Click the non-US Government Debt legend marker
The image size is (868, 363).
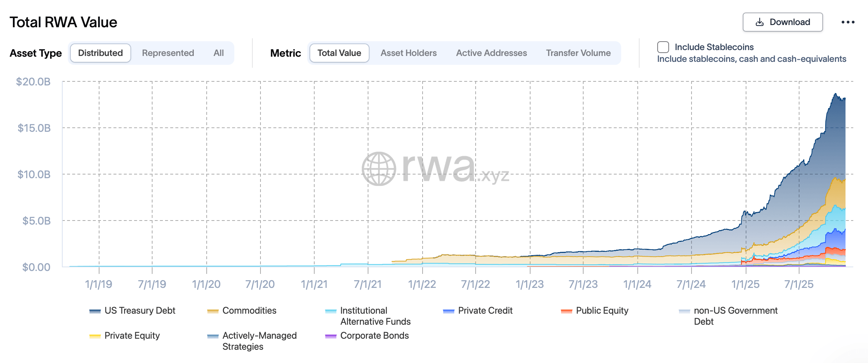684,311
